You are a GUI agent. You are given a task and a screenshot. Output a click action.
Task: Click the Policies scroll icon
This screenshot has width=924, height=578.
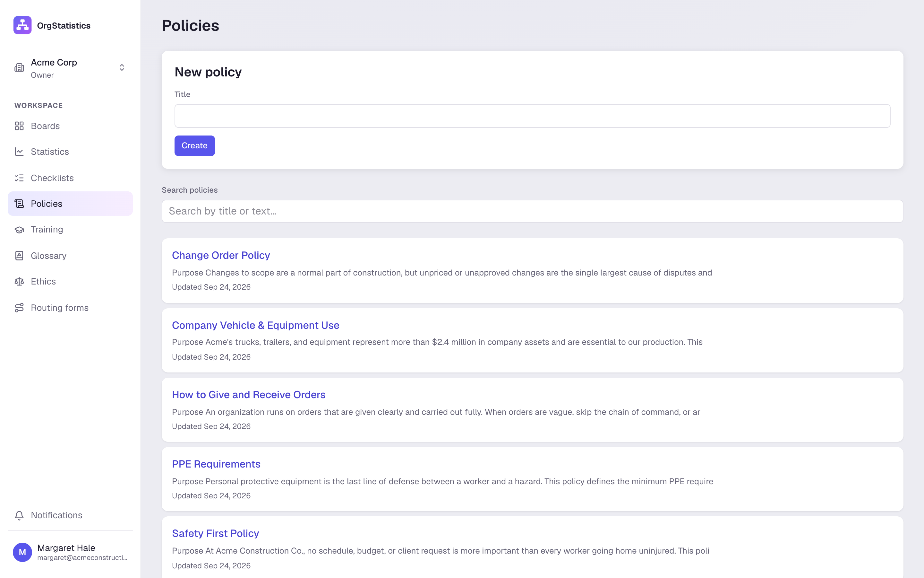(19, 204)
